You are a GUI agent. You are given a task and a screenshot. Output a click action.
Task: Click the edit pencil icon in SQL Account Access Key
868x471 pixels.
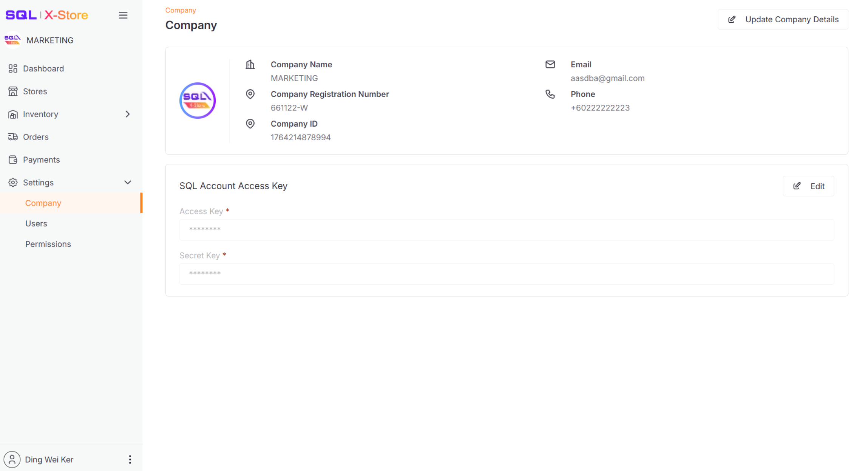(797, 186)
